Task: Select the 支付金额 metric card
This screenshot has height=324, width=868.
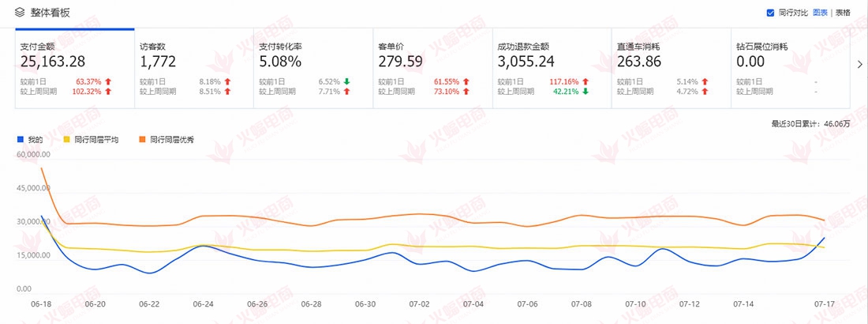Action: [x=74, y=69]
